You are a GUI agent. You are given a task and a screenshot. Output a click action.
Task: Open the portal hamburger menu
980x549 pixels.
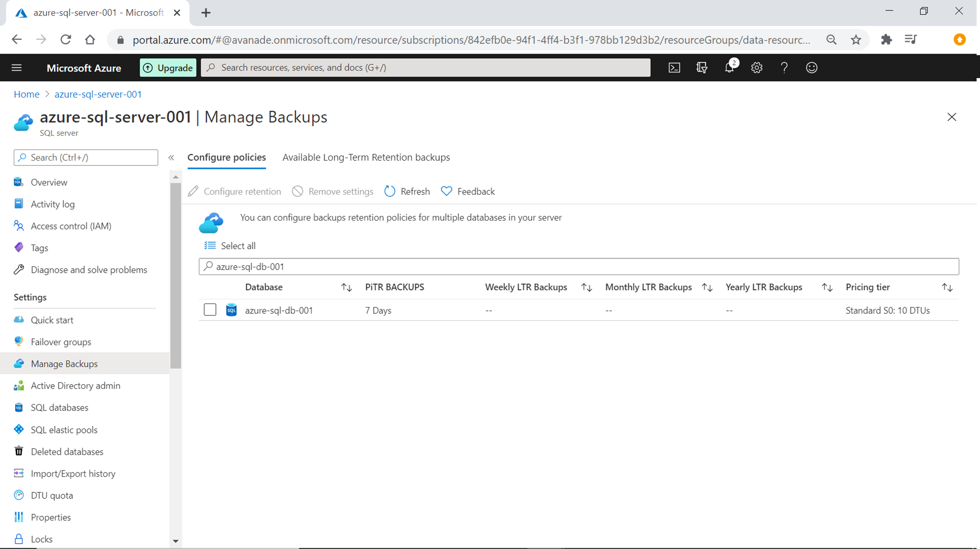click(x=17, y=68)
